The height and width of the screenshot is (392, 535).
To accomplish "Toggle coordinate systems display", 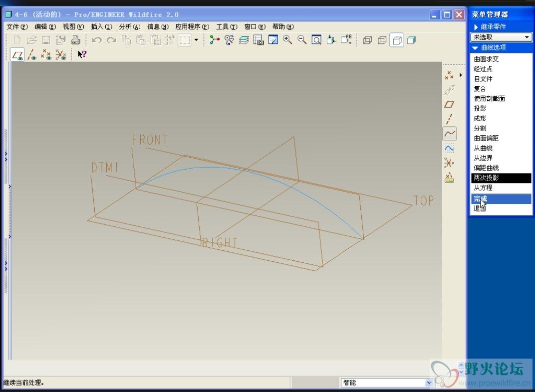I will pyautogui.click(x=61, y=54).
